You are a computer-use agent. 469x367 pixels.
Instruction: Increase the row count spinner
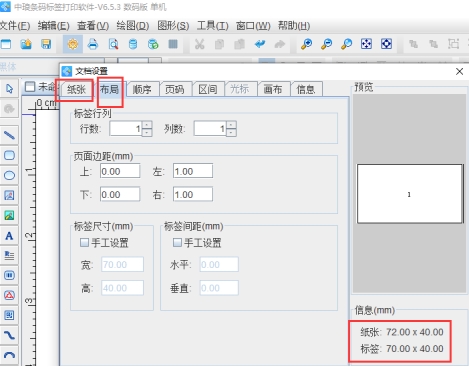click(x=147, y=125)
